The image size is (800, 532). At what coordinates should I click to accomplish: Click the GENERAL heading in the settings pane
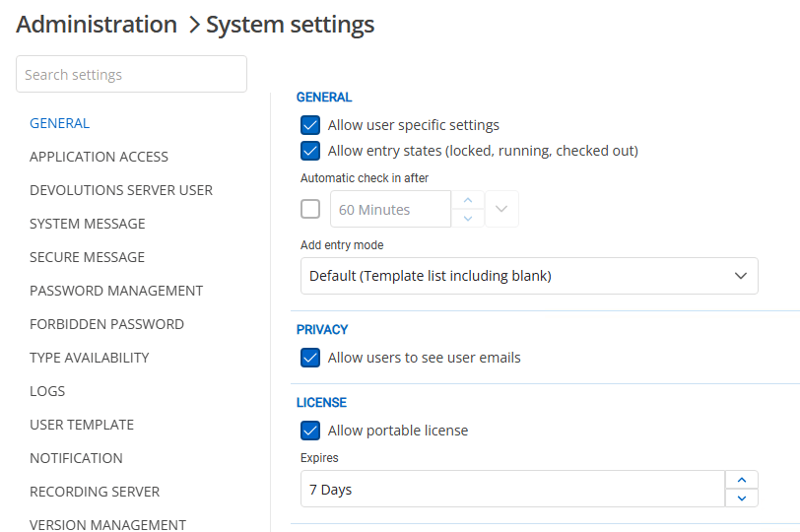tap(324, 97)
